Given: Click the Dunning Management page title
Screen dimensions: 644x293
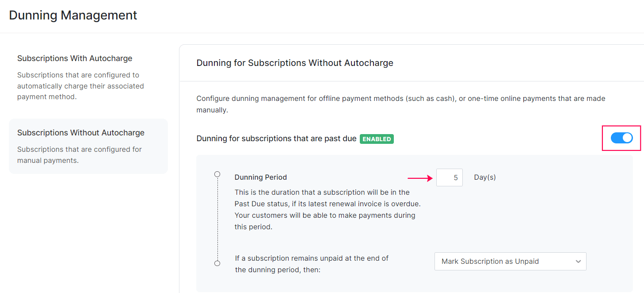Looking at the screenshot, I should coord(72,15).
